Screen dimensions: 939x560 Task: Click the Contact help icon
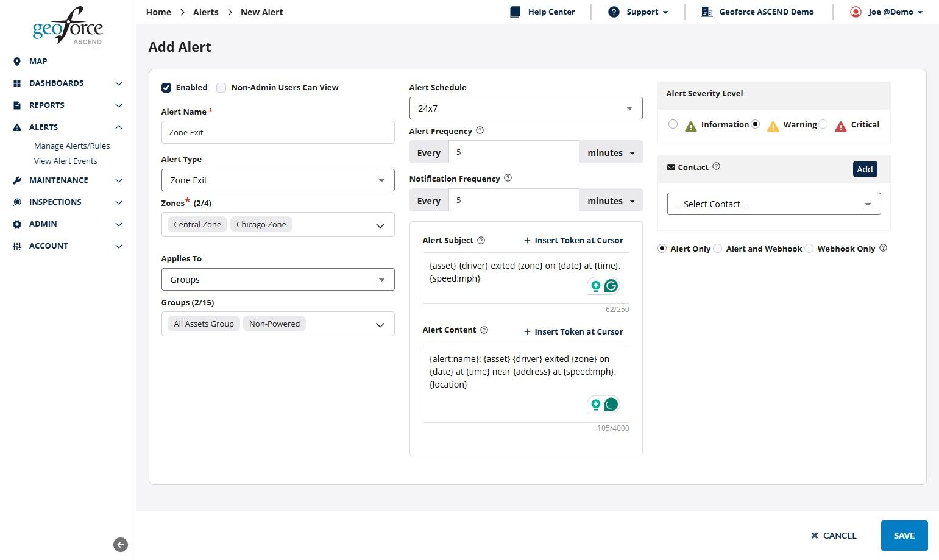(x=716, y=166)
